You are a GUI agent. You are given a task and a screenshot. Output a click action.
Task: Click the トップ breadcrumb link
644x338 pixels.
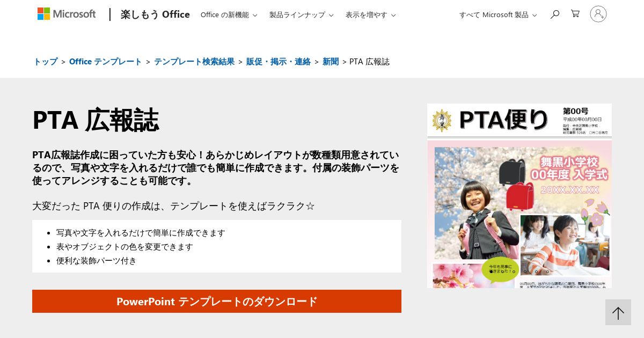(46, 61)
